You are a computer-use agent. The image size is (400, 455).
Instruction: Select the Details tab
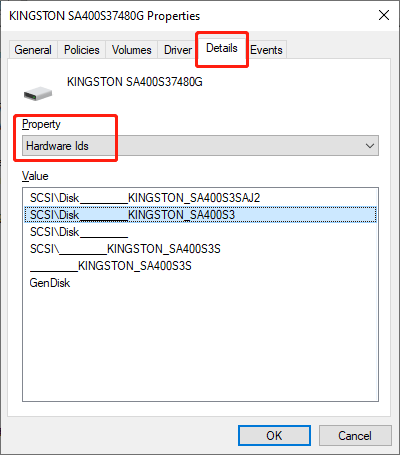222,48
